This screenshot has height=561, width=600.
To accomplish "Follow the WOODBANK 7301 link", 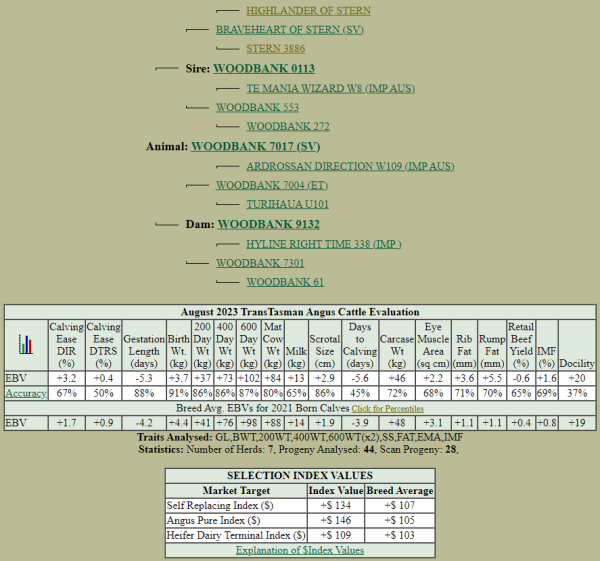I will pyautogui.click(x=260, y=263).
